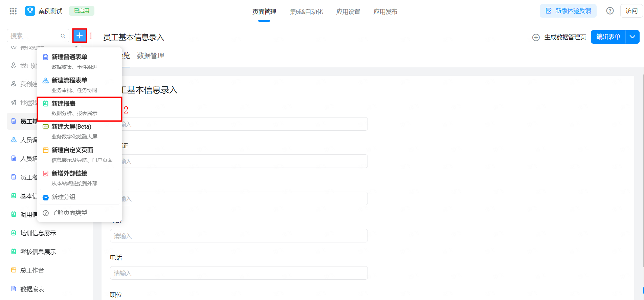Expand the 编辑表单 dropdown arrow
644x300 pixels.
pos(632,37)
